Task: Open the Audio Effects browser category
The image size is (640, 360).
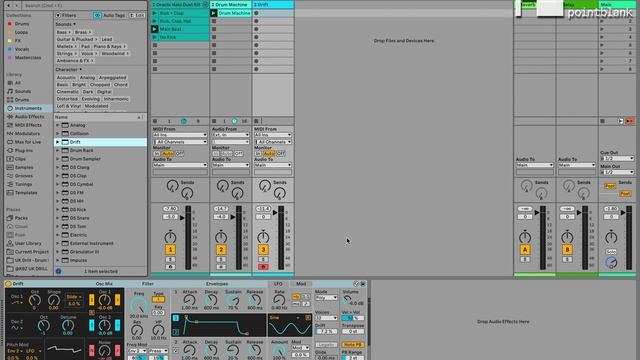Action: coord(29,117)
